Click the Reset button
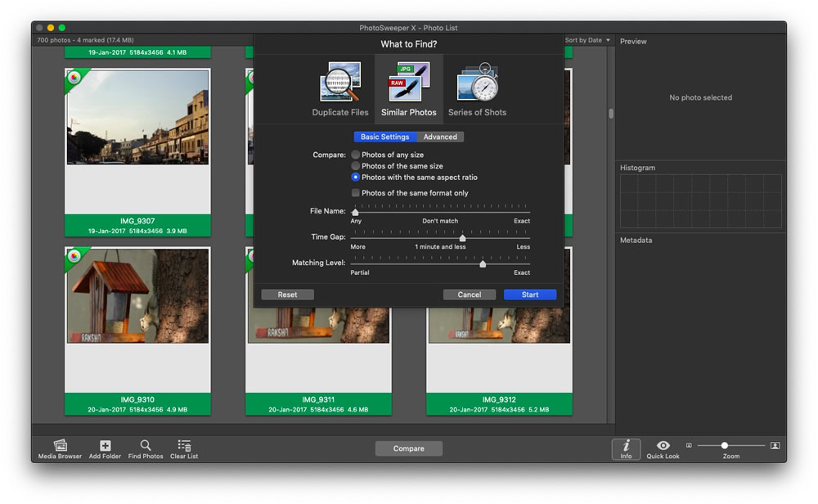This screenshot has width=818, height=504. pyautogui.click(x=287, y=295)
